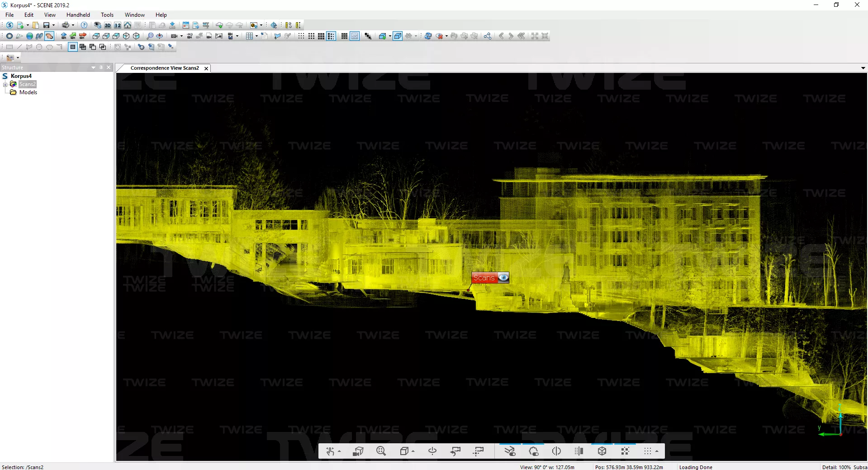Click the footprints walk mode icon
This screenshot has width=868, height=470.
[39, 36]
